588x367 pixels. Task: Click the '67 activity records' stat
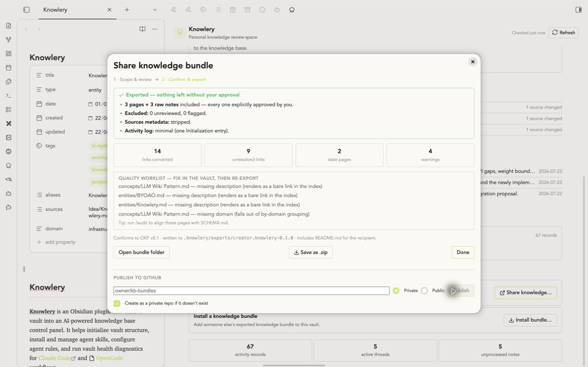click(250, 350)
